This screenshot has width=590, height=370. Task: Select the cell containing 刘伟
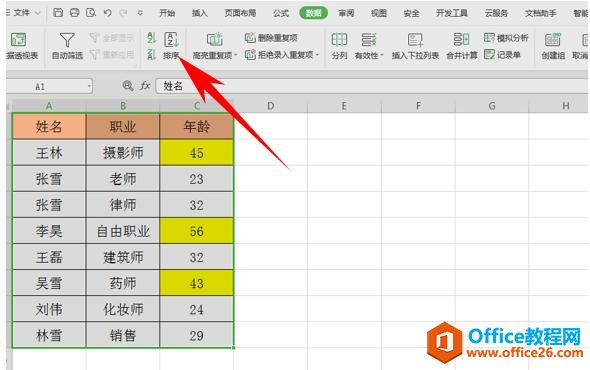[x=49, y=309]
